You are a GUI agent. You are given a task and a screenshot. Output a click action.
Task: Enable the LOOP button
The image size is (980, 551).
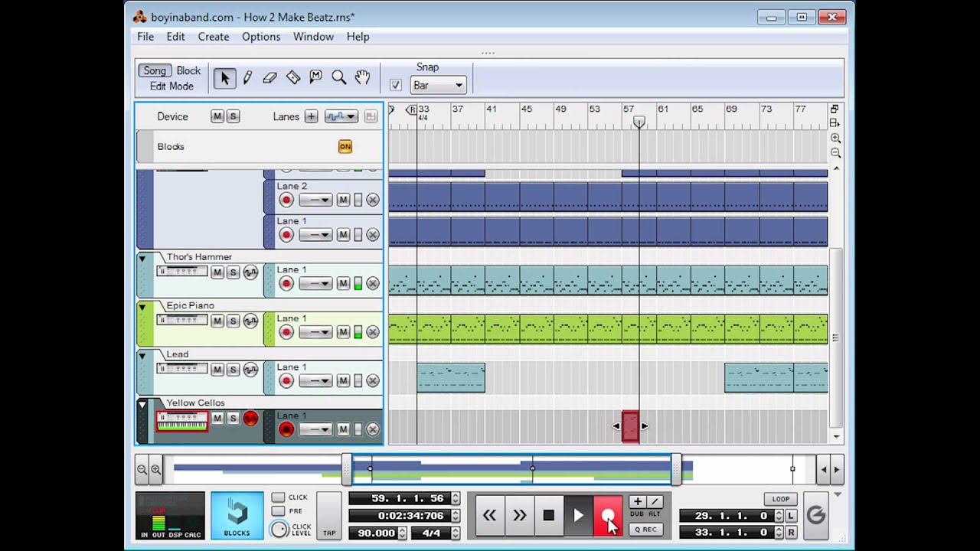(x=780, y=499)
